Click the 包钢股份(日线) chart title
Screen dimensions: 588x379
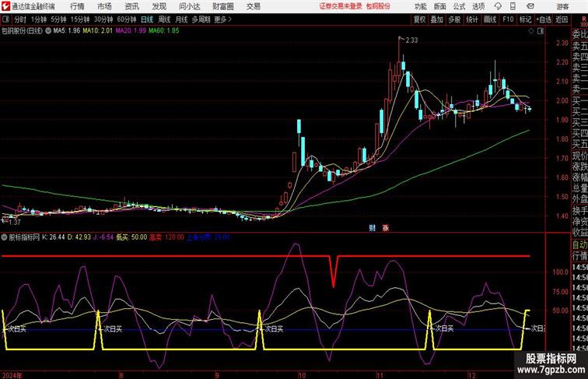[x=22, y=31]
